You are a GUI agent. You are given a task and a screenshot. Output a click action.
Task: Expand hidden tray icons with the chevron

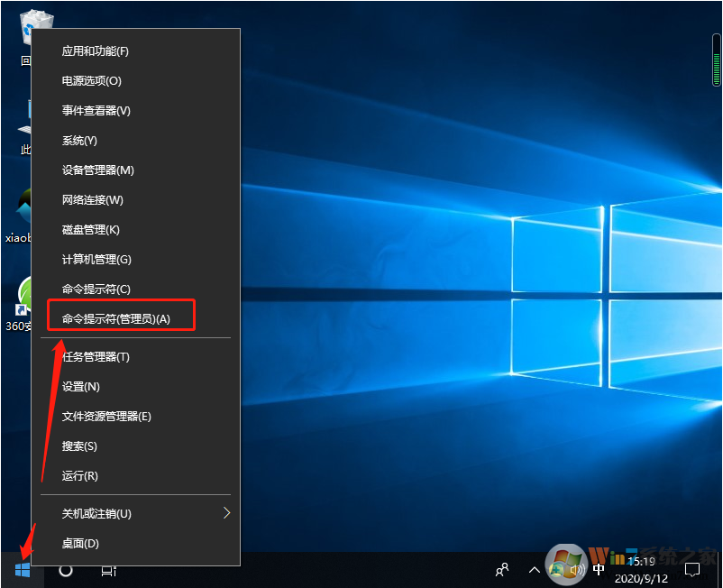click(x=534, y=570)
